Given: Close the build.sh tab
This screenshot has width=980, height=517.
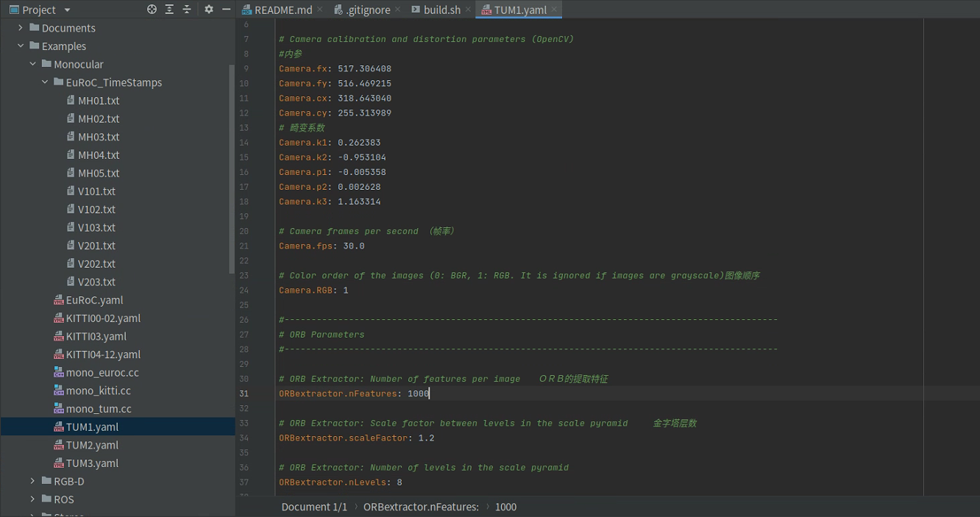Looking at the screenshot, I should point(468,10).
